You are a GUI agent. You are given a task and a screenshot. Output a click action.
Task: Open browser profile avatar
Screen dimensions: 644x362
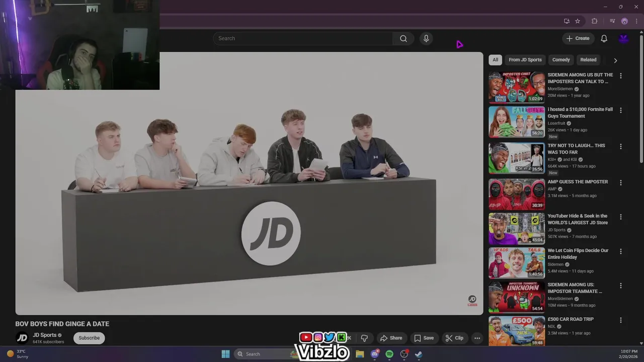pos(624,21)
